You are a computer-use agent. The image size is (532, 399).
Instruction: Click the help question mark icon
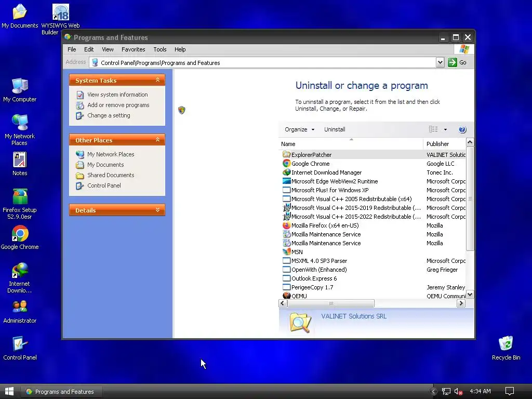tap(462, 129)
